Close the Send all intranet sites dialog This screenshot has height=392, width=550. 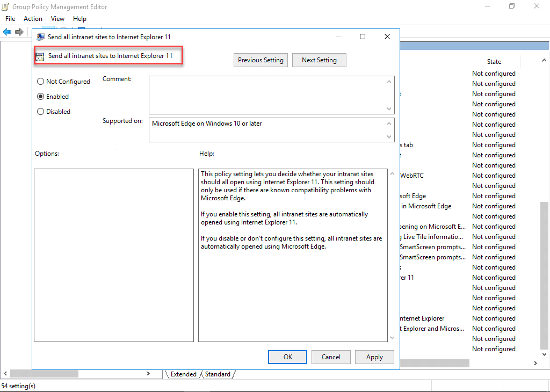[x=387, y=37]
